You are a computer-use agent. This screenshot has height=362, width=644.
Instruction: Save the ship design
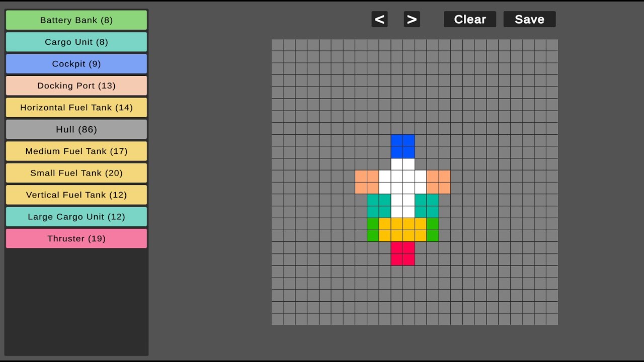point(530,19)
